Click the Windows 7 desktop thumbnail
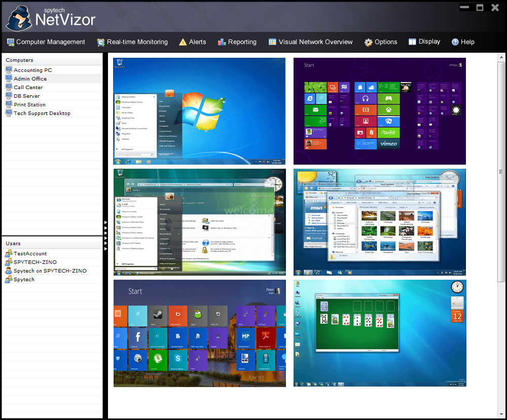The height and width of the screenshot is (420, 507). click(199, 111)
